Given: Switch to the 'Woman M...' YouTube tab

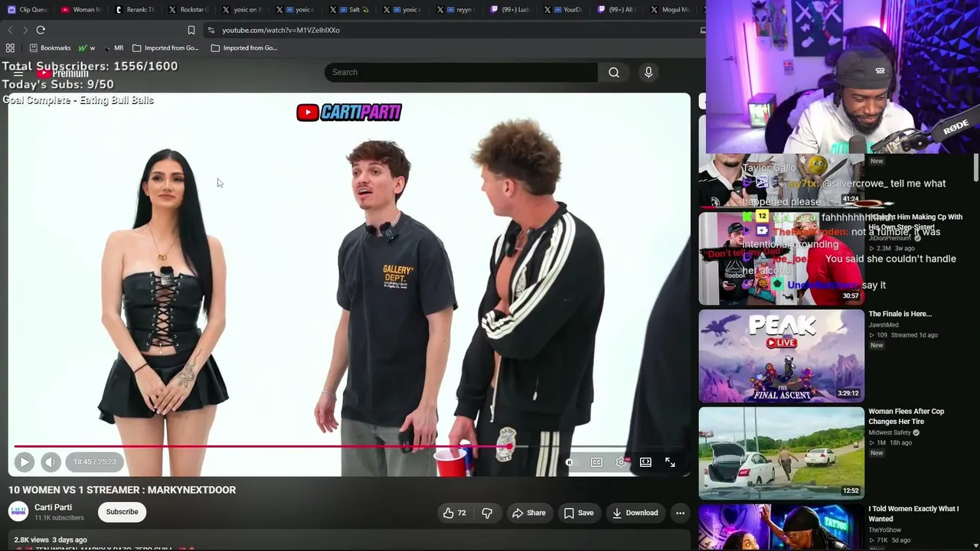Looking at the screenshot, I should (x=81, y=9).
